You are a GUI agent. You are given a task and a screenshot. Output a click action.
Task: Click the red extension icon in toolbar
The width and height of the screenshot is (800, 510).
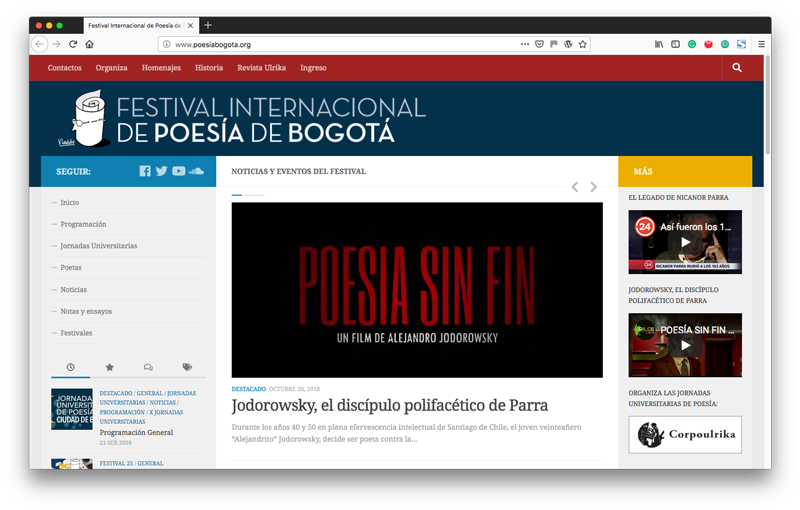[708, 44]
